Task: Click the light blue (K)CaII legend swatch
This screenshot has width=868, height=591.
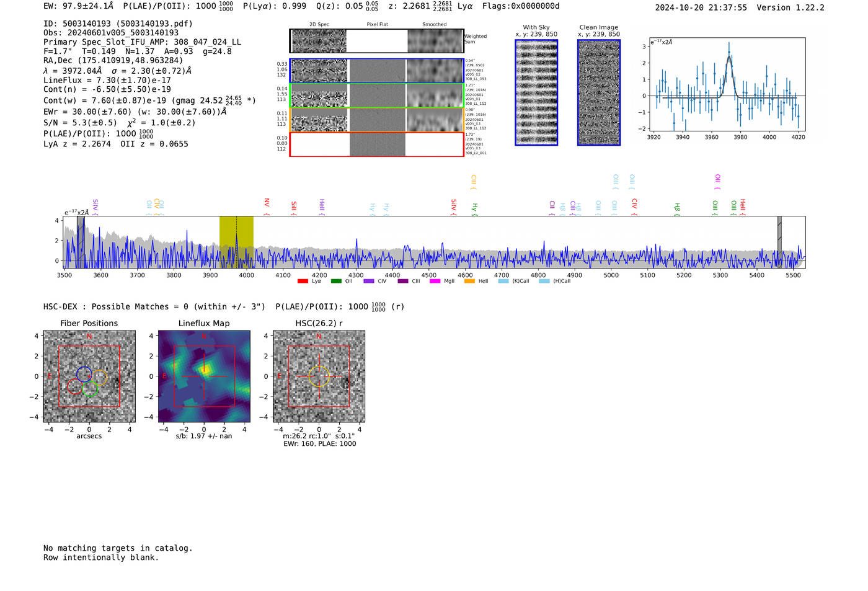Action: [503, 282]
